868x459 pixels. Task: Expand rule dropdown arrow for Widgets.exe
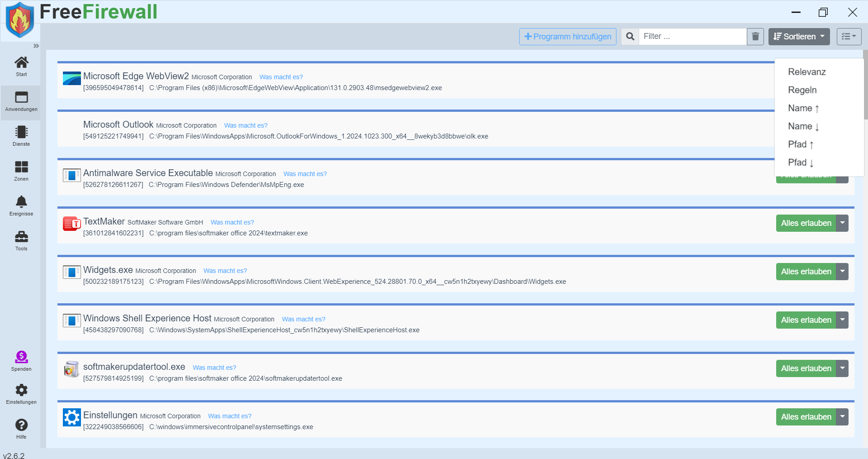[x=842, y=272]
